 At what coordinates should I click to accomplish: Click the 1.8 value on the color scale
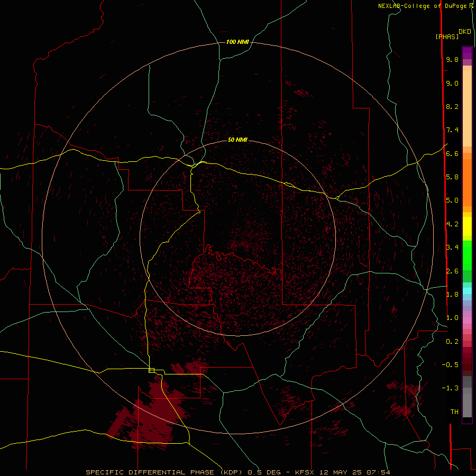(x=452, y=295)
